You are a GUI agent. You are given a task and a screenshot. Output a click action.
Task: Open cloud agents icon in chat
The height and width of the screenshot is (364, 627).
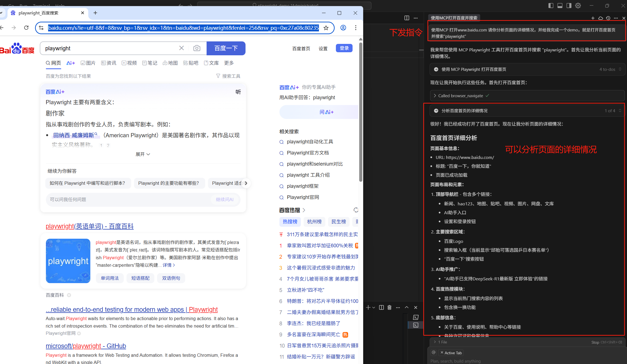click(x=601, y=18)
